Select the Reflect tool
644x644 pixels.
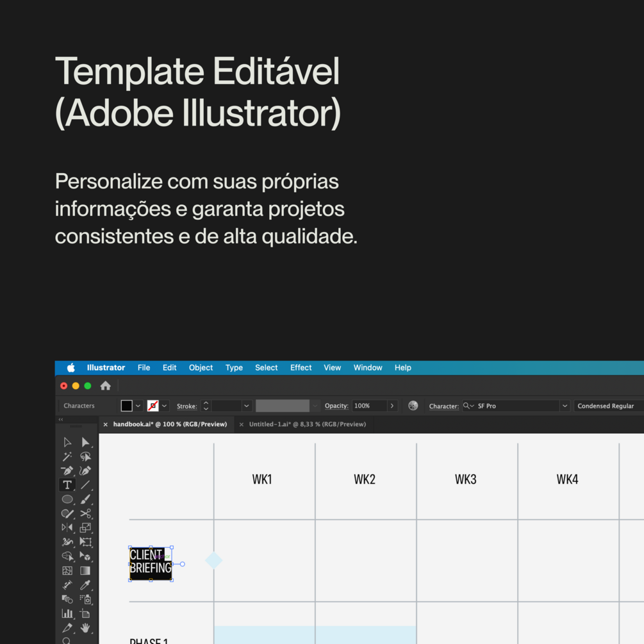coord(67,528)
